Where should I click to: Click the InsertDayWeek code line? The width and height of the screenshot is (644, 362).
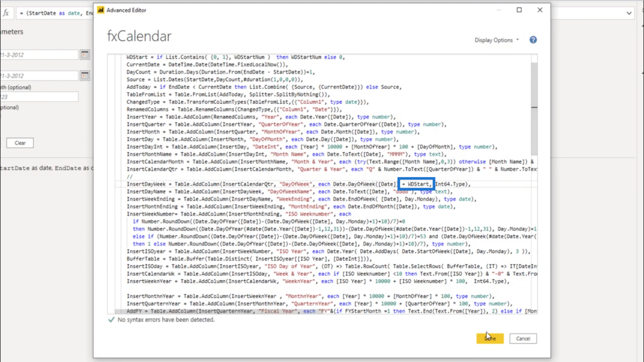298,184
